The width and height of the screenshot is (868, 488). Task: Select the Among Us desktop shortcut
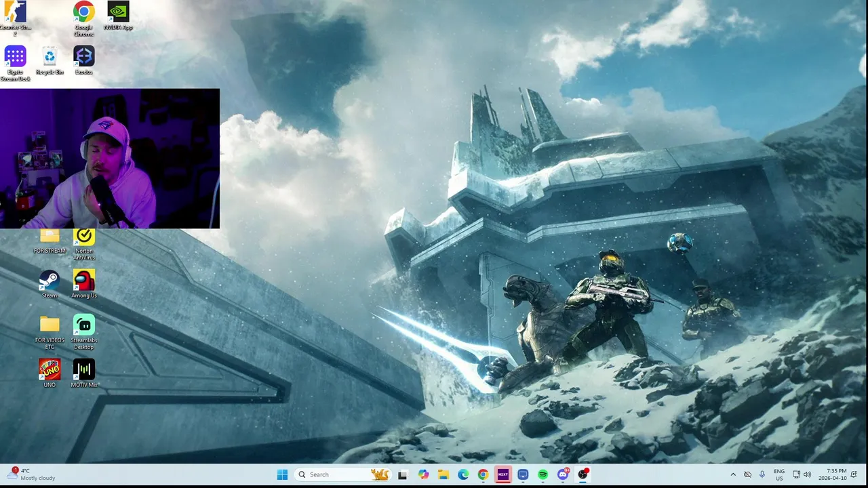(x=84, y=284)
